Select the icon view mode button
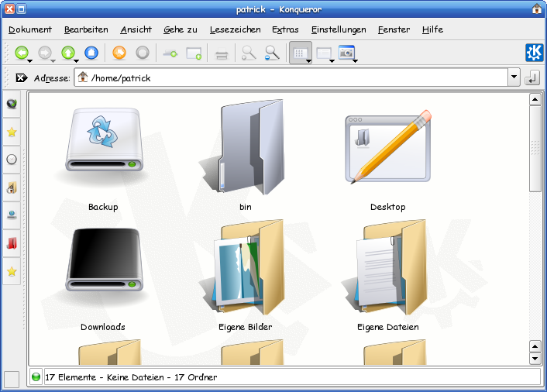Viewport: 547px width, 392px height. [x=299, y=53]
